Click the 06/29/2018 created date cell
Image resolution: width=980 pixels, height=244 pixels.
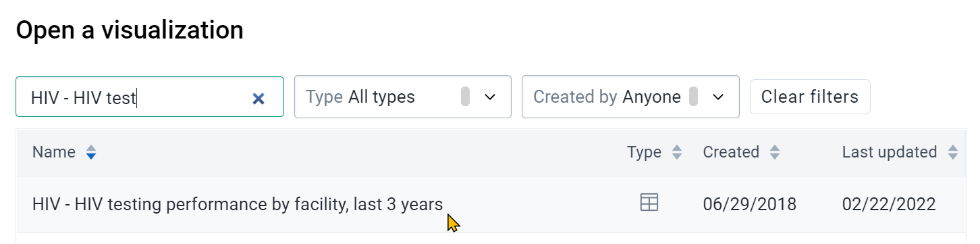[750, 204]
